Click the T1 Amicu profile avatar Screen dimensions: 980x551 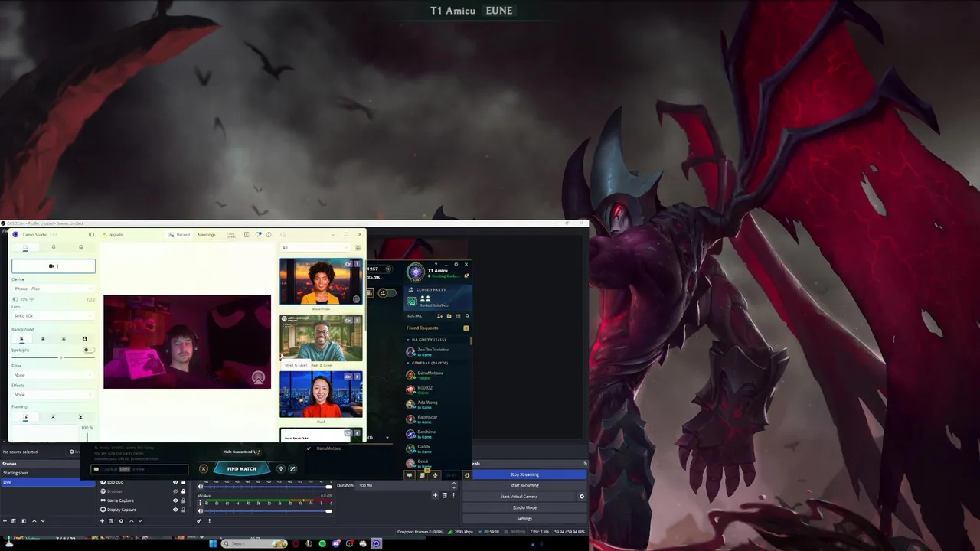coord(415,272)
